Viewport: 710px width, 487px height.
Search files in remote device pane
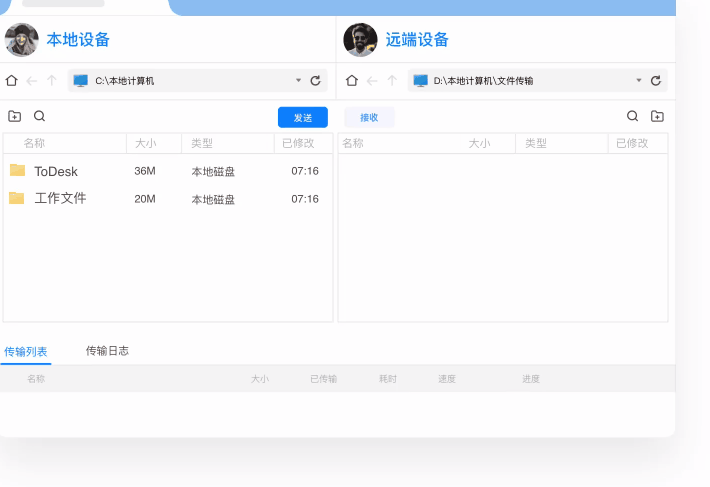click(633, 116)
